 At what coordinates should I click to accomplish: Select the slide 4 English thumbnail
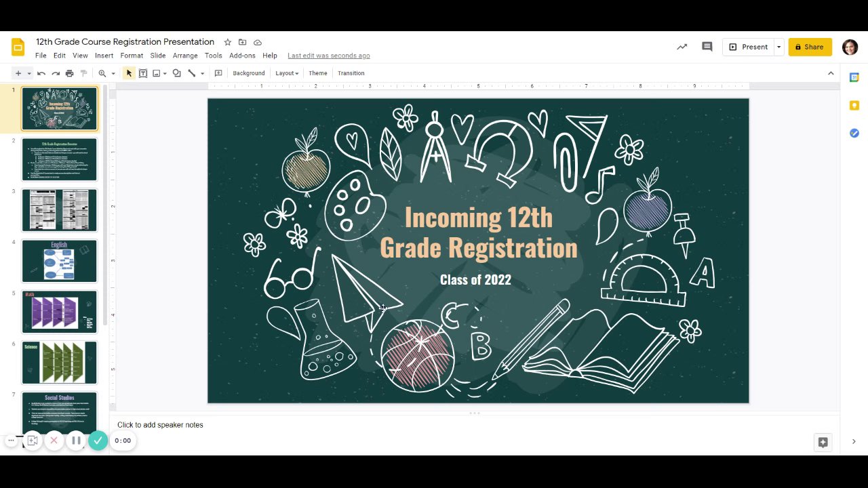click(x=60, y=261)
